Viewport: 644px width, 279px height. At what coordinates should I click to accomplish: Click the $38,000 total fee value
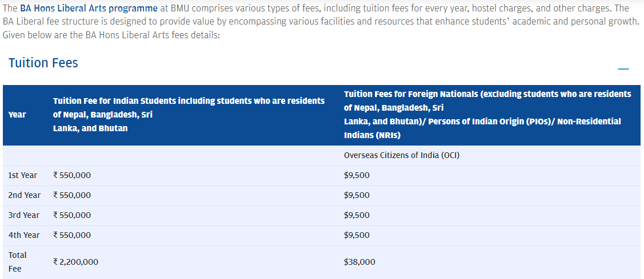(359, 262)
